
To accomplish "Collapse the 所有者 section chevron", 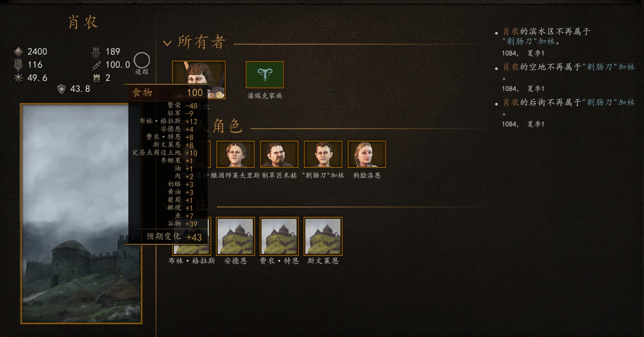I will click(x=167, y=43).
